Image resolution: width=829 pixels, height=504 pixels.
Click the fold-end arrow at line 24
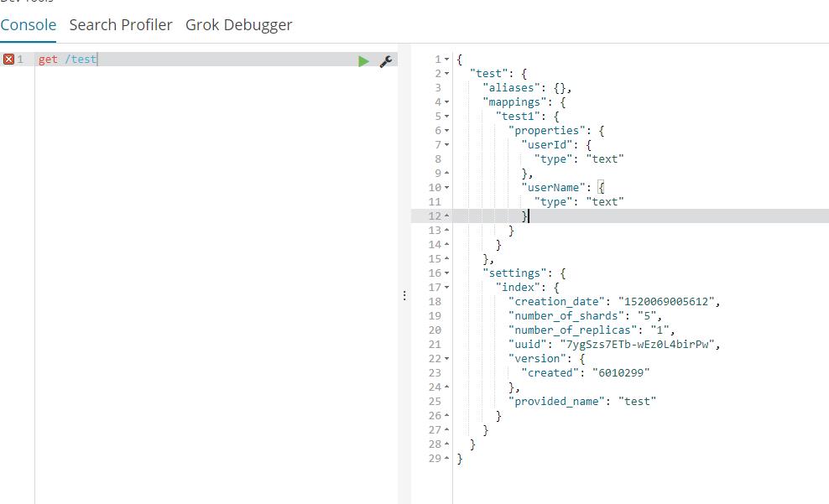click(x=446, y=387)
